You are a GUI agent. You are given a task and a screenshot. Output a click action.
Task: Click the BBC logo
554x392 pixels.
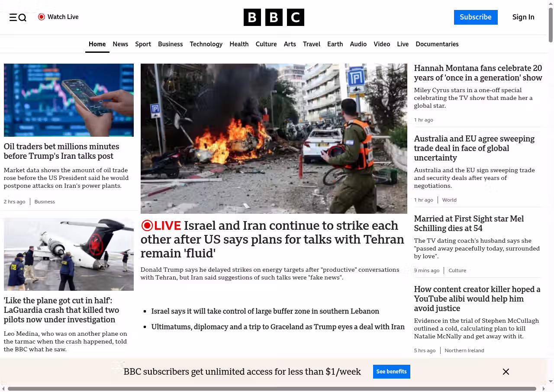pos(274,17)
